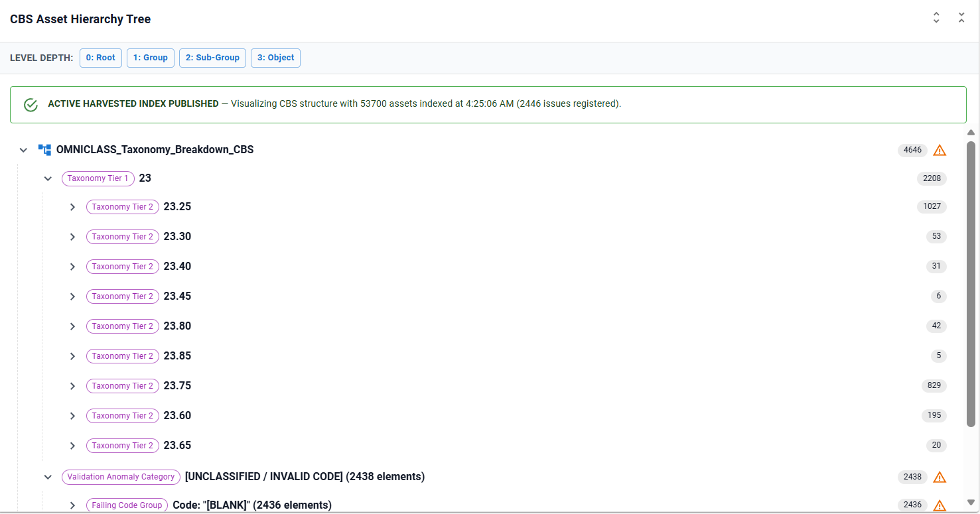
Task: Click the vertical scrollbar thumb of tree
Action: 971,284
